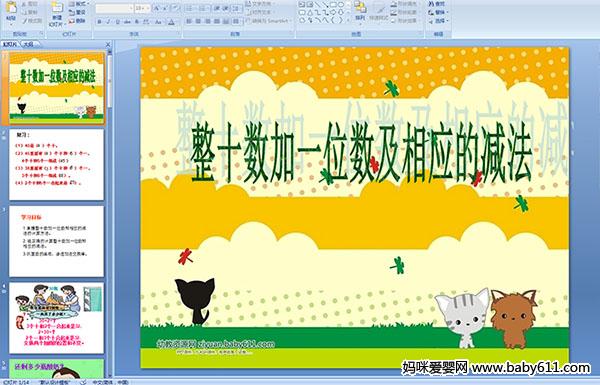Toggle underline formatting with the U button
This screenshot has height=385, width=600.
pyautogui.click(x=117, y=22)
